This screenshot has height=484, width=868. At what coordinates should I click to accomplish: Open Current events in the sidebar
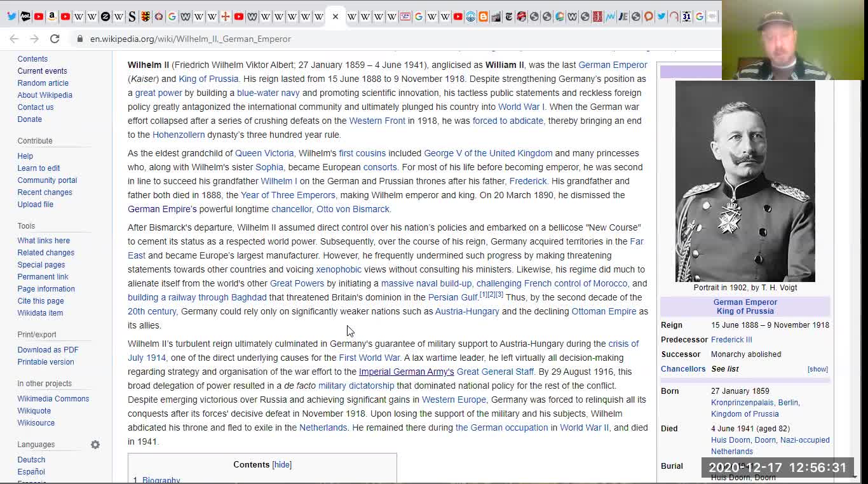pyautogui.click(x=42, y=71)
